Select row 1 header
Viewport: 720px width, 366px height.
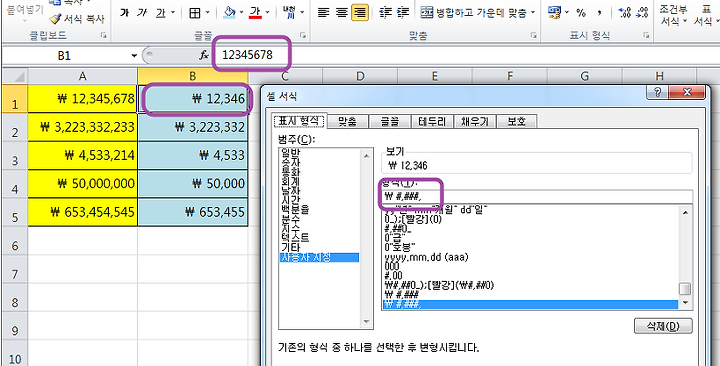[14, 99]
